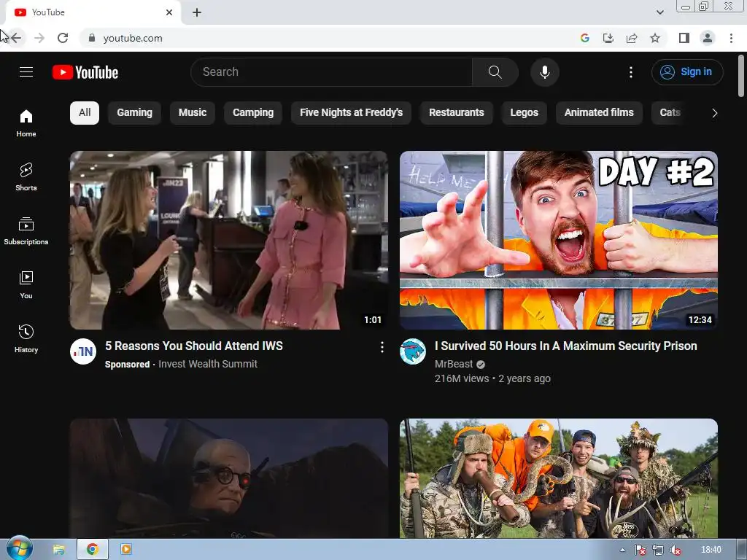Viewport: 747px width, 560px height.
Task: Open 'I Survived 50 Hours' video title
Action: [565, 346]
